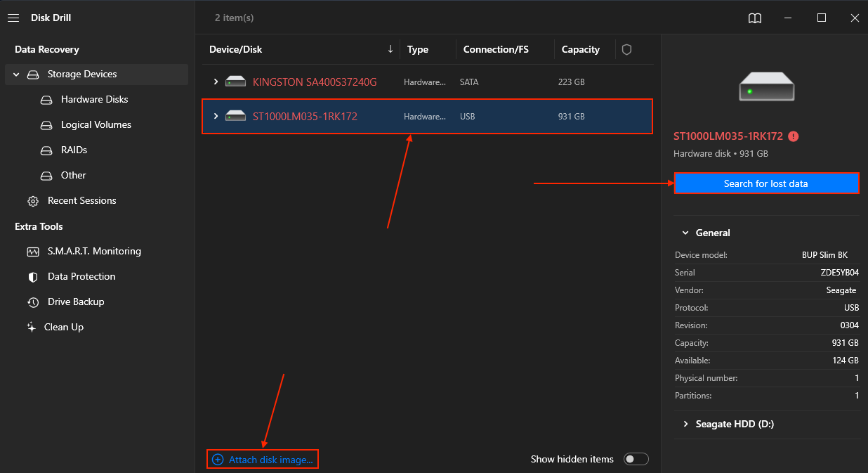This screenshot has width=868, height=473.
Task: Click the Hardware Disks drive icon
Action: pos(46,100)
